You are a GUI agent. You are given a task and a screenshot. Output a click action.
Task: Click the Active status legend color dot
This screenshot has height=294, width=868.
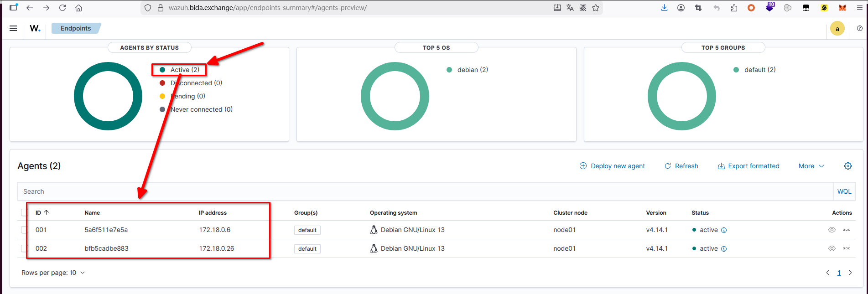pos(162,70)
